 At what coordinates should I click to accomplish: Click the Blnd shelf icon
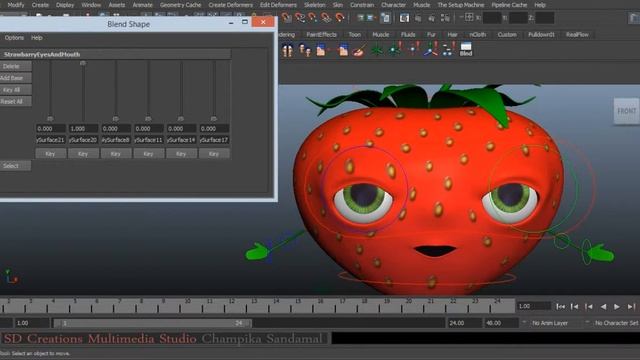(466, 49)
